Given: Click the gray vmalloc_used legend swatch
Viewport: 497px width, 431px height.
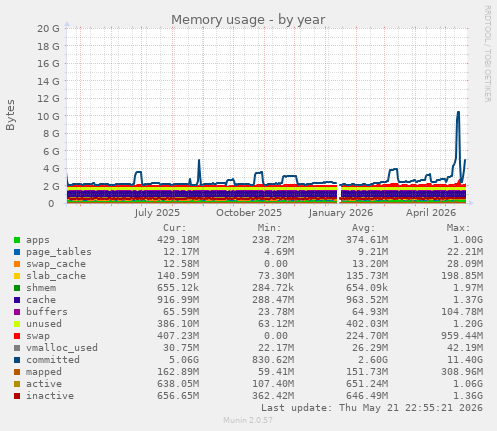Looking at the screenshot, I should pos(17,348).
